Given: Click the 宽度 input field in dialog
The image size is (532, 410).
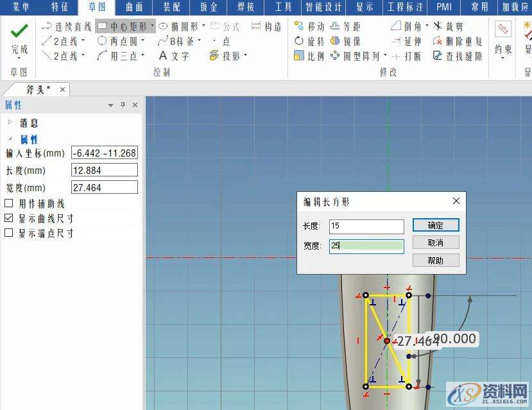Looking at the screenshot, I should point(366,246).
